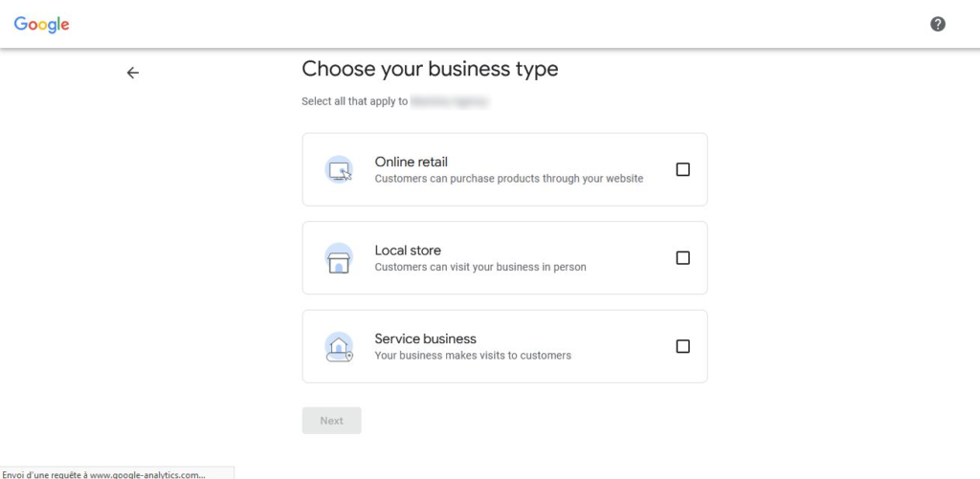Select the 'Online retail' title text
The height and width of the screenshot is (479, 980).
click(x=412, y=163)
